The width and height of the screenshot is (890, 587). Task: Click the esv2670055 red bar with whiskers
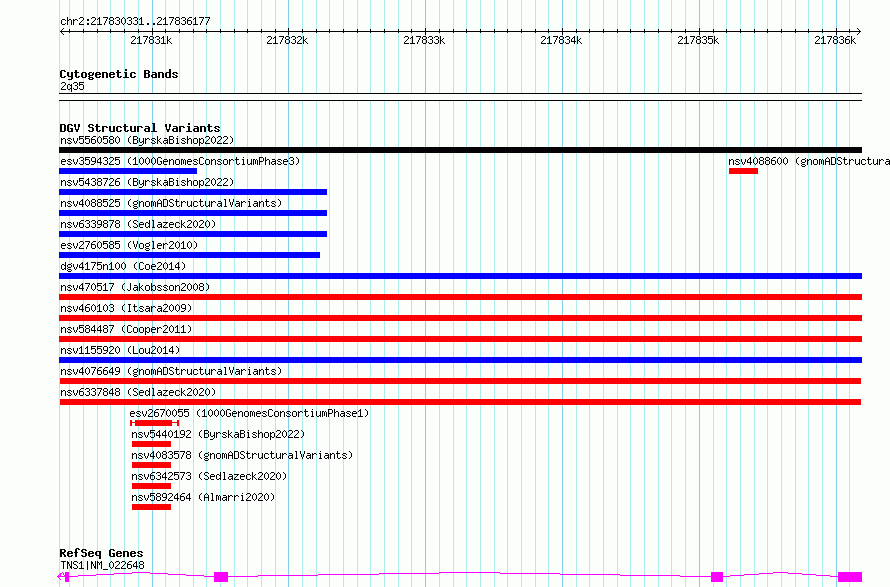[154, 423]
